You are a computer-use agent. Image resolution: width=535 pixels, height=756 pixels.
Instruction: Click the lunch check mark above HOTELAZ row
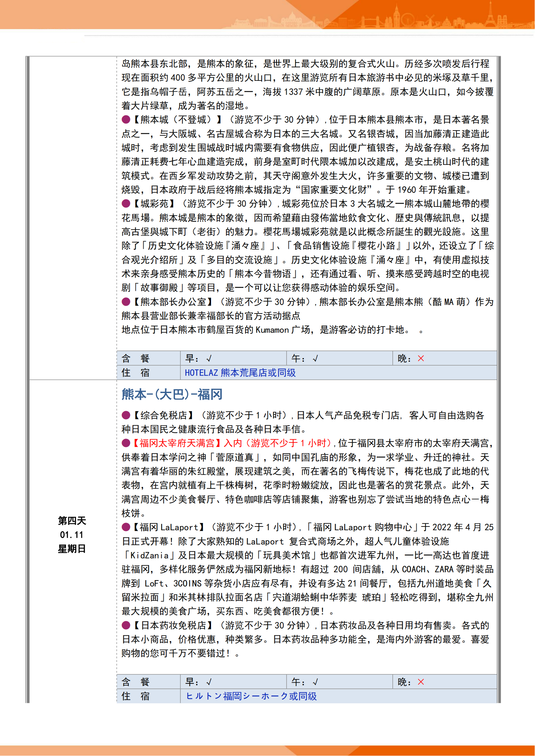[315, 358]
